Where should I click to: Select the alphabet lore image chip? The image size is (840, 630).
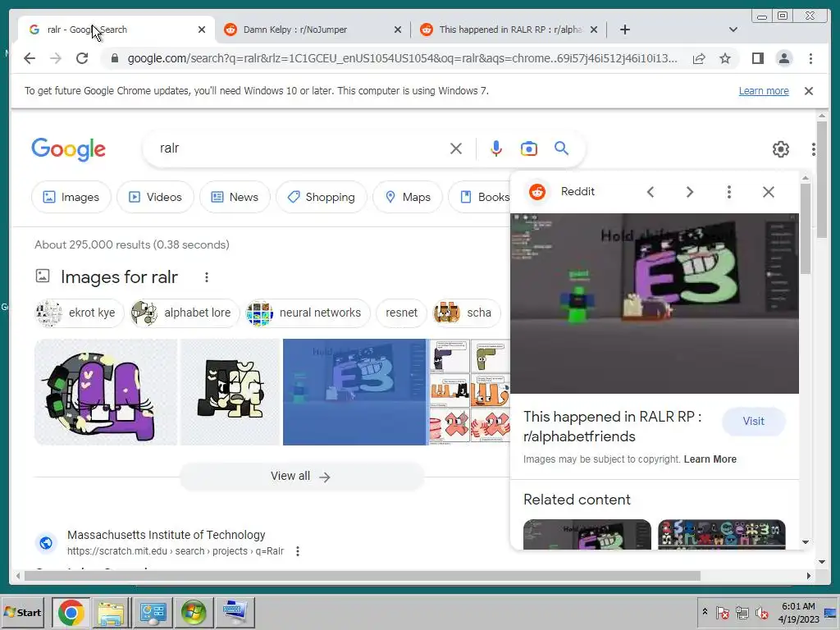point(185,313)
